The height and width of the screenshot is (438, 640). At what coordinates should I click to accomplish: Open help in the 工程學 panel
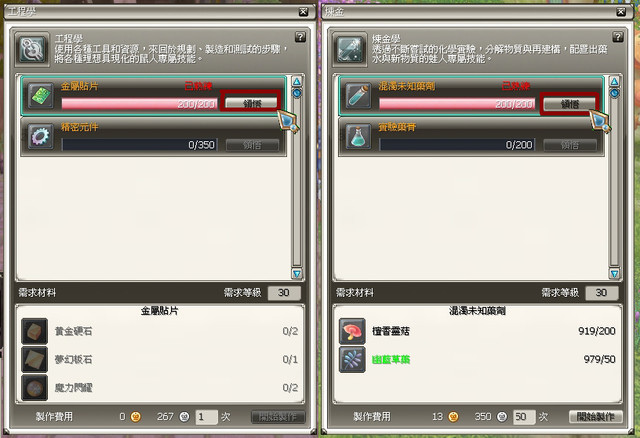pos(300,37)
